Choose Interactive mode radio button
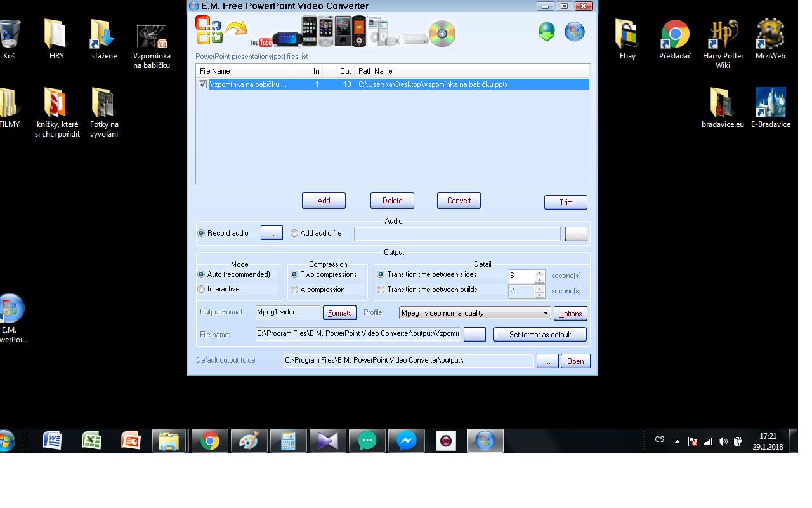Image resolution: width=812 pixels, height=508 pixels. click(202, 290)
